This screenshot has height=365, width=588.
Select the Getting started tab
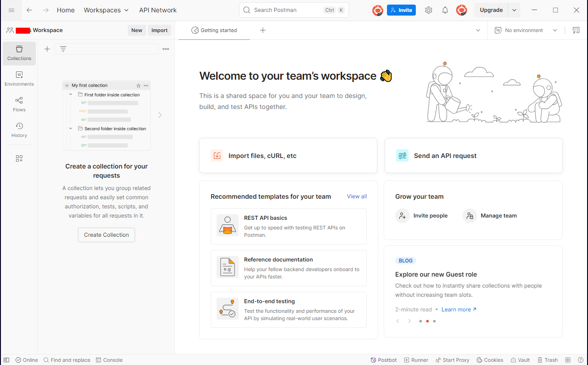[214, 30]
